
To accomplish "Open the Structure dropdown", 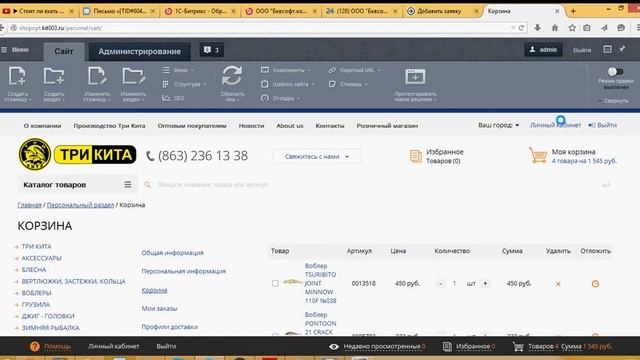I will 184,84.
